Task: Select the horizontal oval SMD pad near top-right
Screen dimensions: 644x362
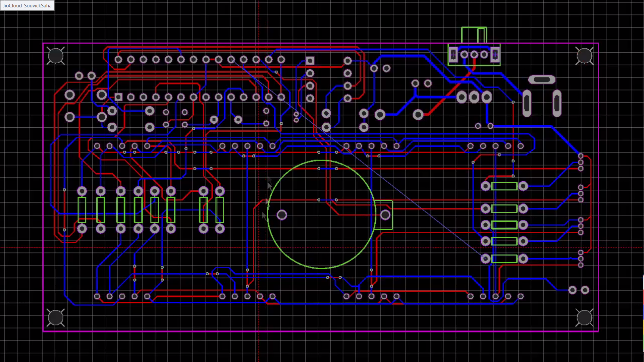Action: [x=542, y=79]
